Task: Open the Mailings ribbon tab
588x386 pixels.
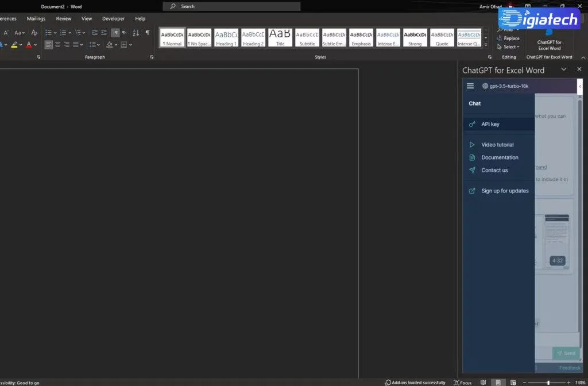Action: [x=36, y=18]
